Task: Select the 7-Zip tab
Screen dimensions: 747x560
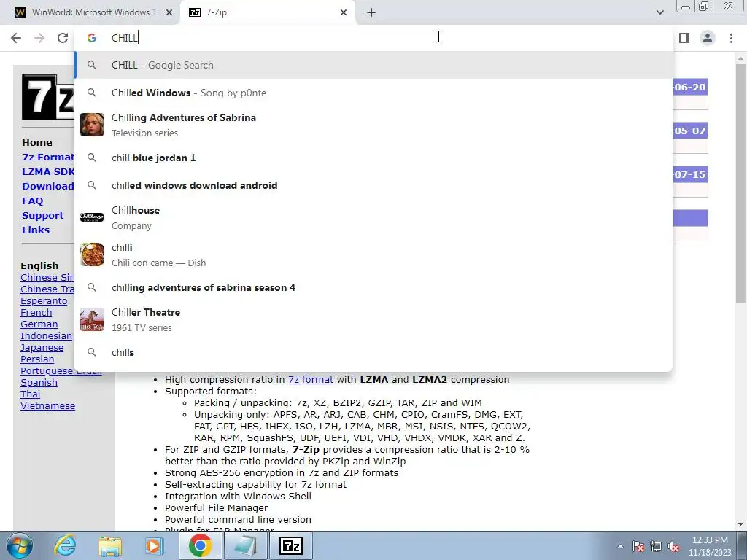Action: 267,13
